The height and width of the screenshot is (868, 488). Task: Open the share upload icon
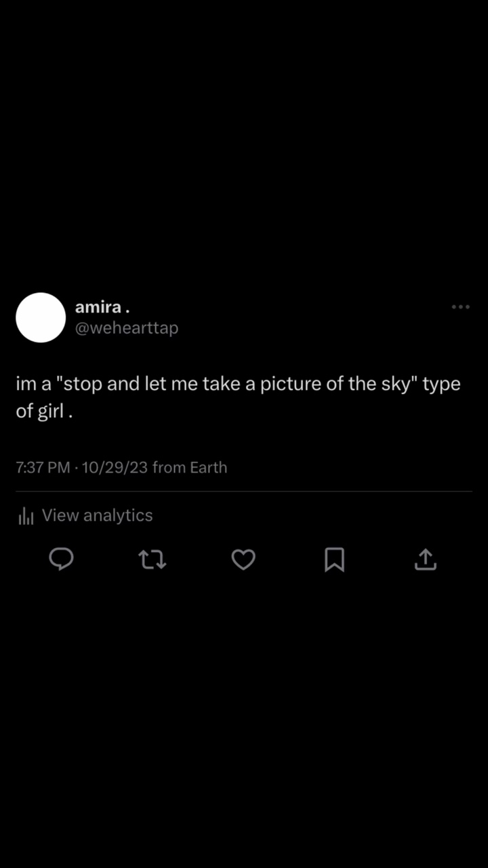[x=425, y=559]
